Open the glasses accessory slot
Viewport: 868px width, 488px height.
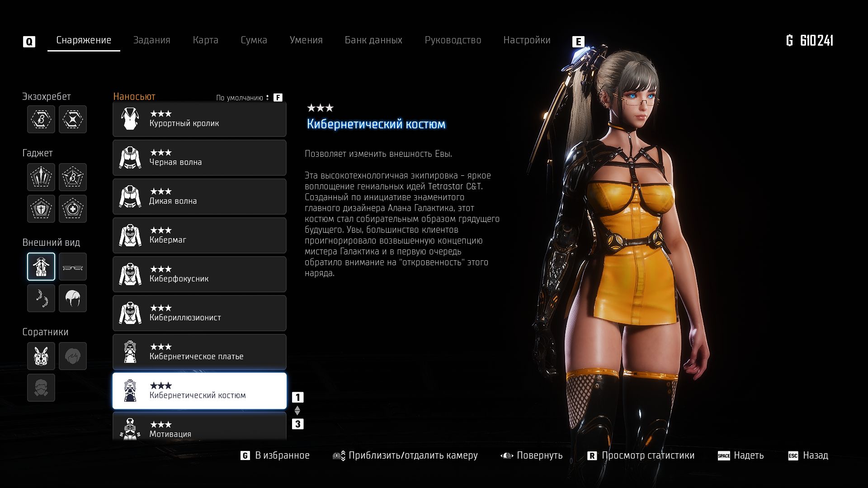[72, 267]
